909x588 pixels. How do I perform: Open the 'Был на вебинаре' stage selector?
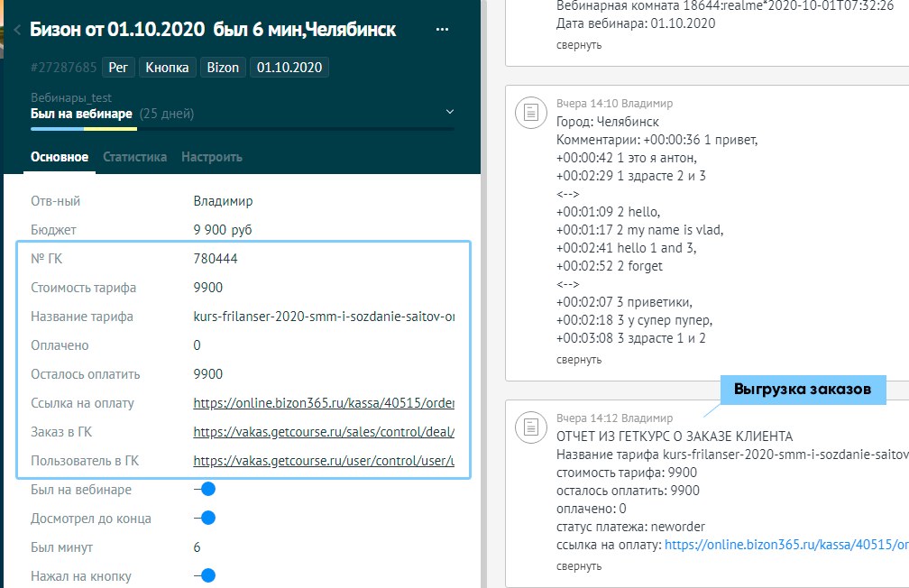pyautogui.click(x=82, y=114)
